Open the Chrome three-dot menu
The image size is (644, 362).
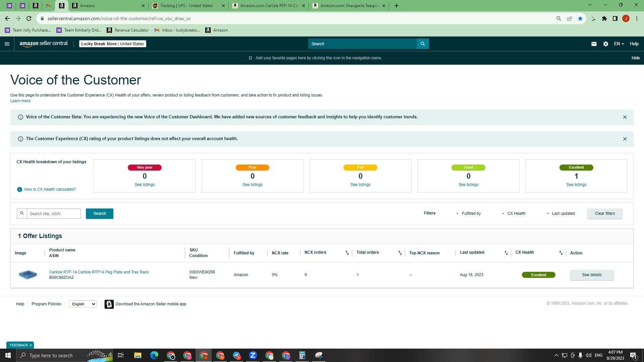coord(637,18)
